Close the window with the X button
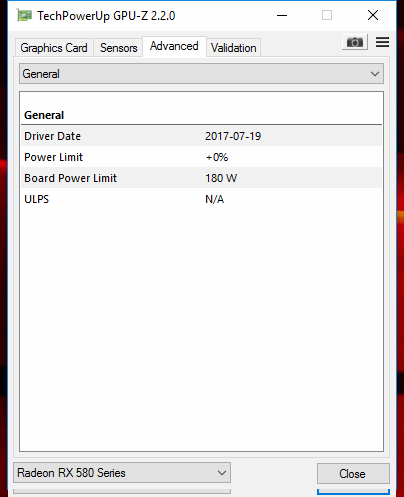The height and width of the screenshot is (497, 404). (373, 15)
